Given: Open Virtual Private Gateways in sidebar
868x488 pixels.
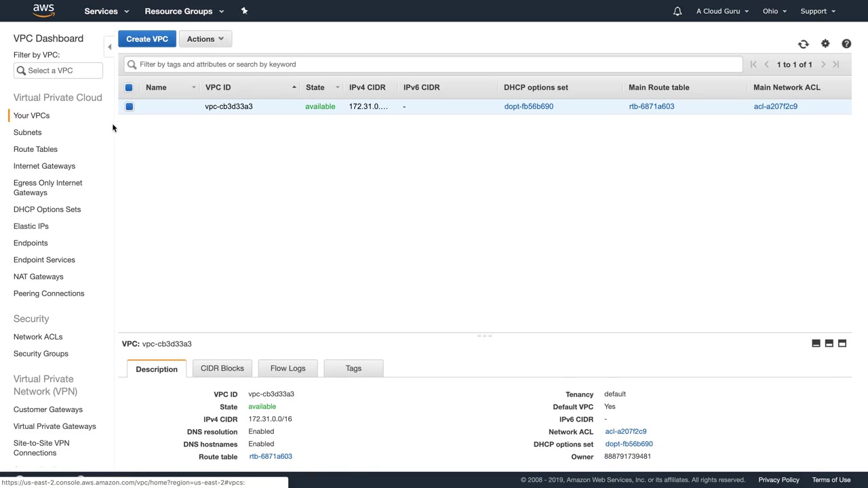Looking at the screenshot, I should pos(55,426).
